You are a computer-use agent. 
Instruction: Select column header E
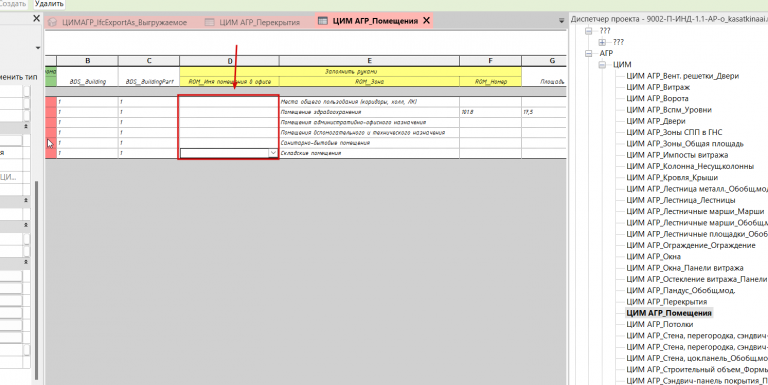(x=369, y=61)
